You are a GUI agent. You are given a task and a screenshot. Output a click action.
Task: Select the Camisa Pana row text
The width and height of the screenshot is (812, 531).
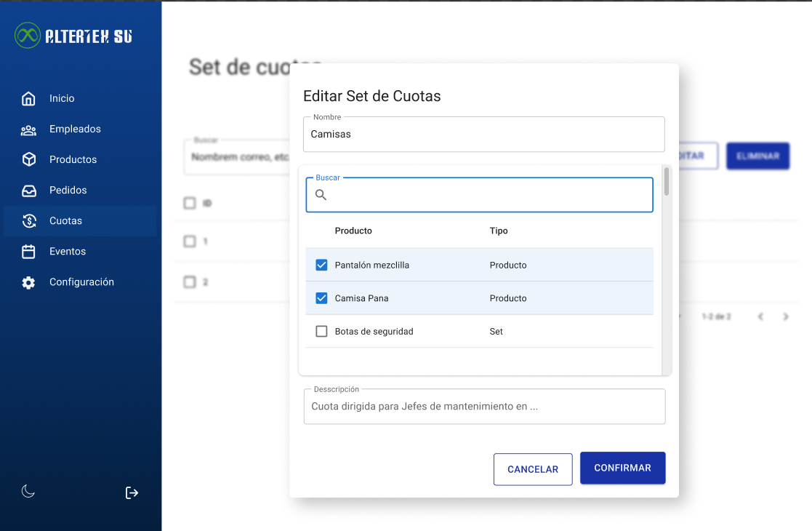point(361,298)
